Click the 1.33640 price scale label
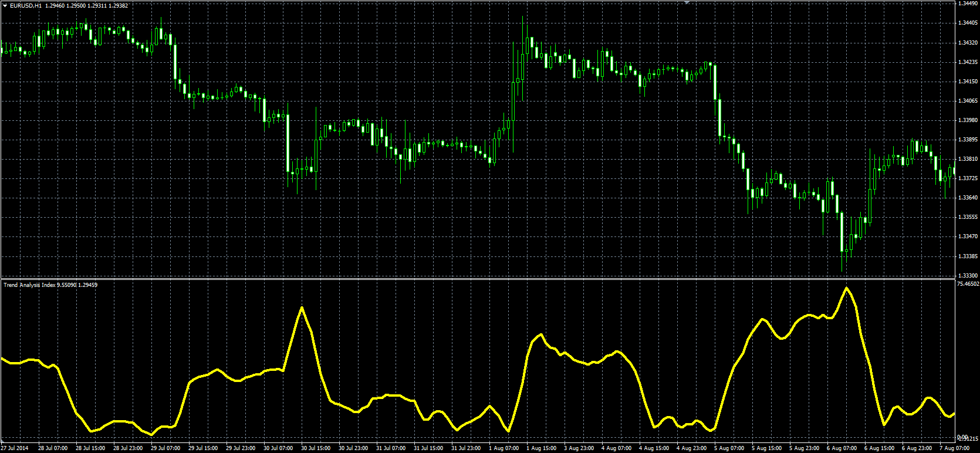 (x=967, y=198)
